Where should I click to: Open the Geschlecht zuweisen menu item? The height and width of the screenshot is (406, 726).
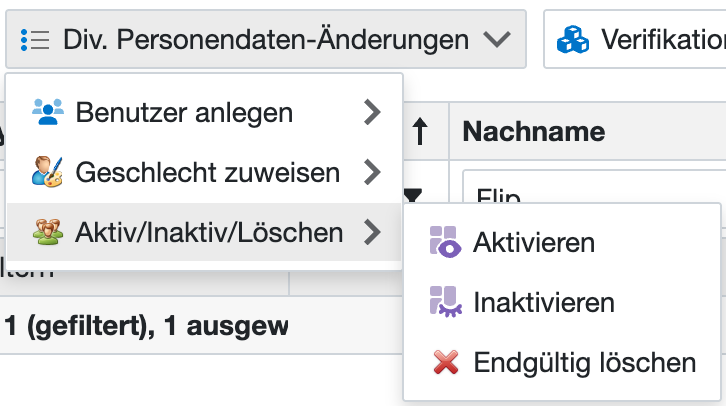208,173
